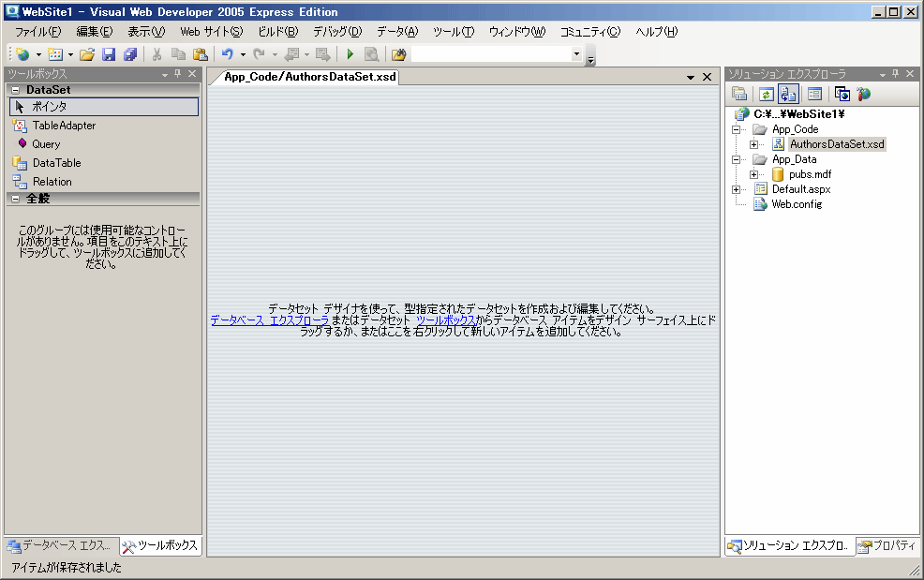
Task: Click the Navigate Forward icon
Action: click(322, 54)
